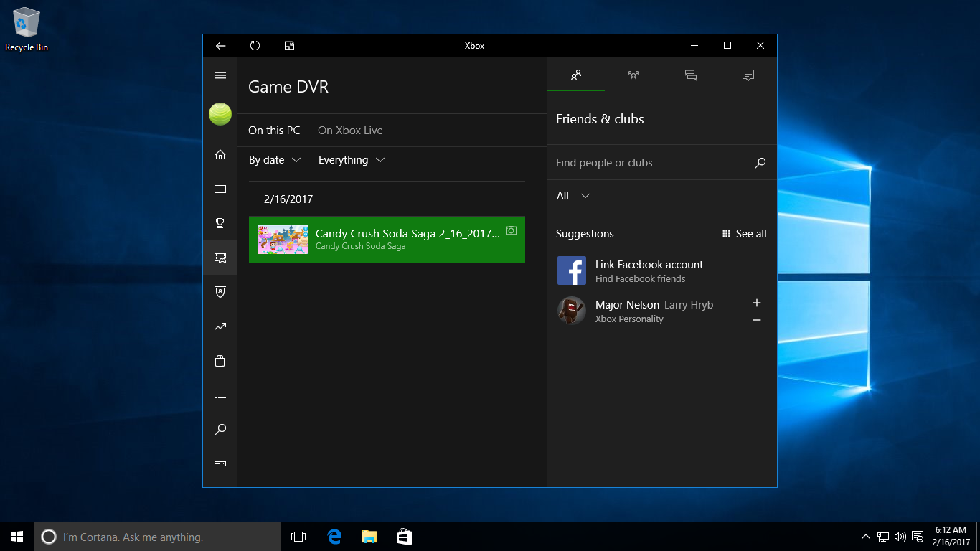The width and height of the screenshot is (980, 551).
Task: Click the sidebar search magnifier icon
Action: click(220, 430)
